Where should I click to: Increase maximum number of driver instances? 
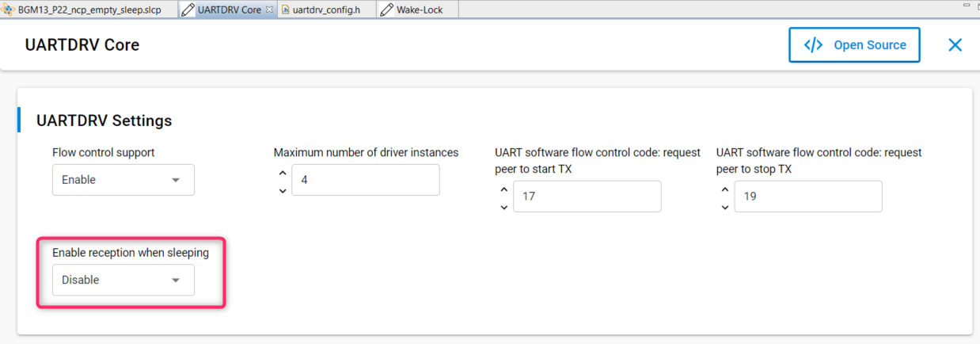point(283,173)
